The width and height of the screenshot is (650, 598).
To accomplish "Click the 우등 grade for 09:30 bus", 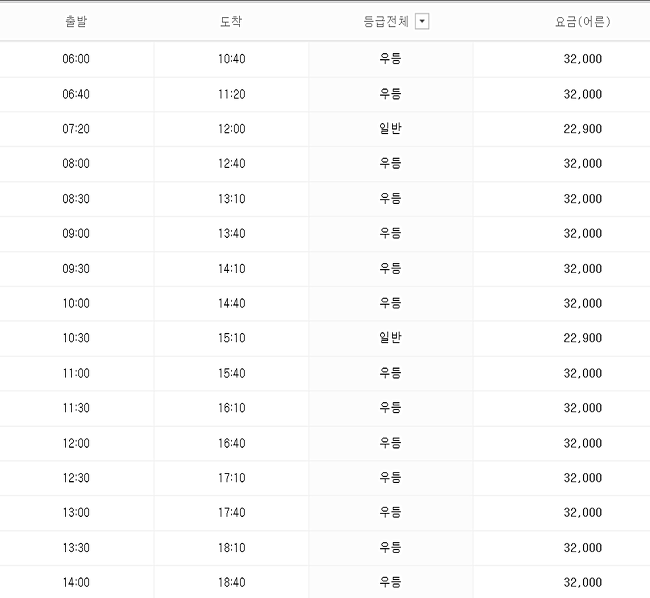I will coord(390,269).
